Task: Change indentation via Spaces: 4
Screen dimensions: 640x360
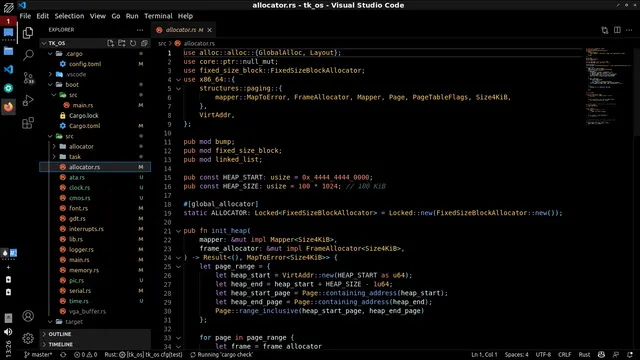Action: point(516,355)
